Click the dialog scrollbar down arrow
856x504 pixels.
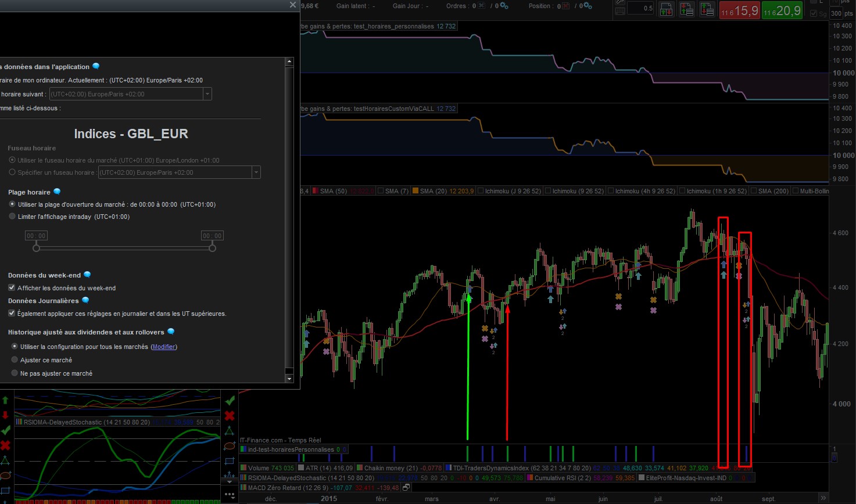[x=291, y=379]
